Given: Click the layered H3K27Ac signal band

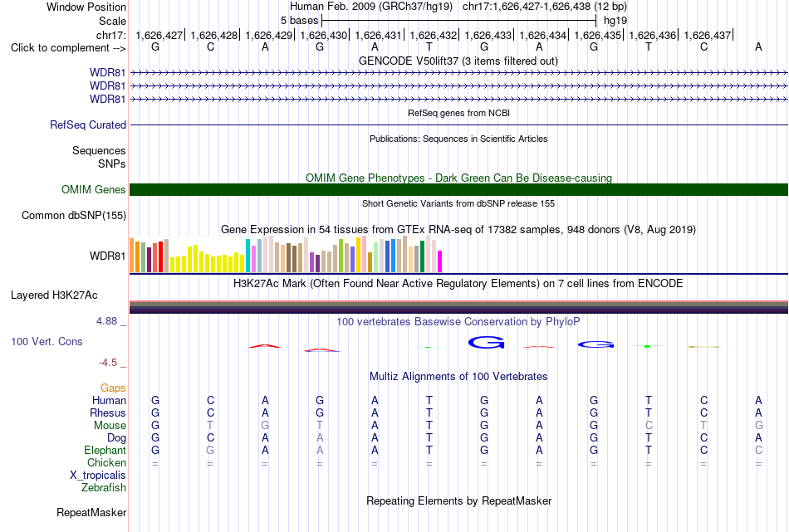Looking at the screenshot, I should 458,307.
